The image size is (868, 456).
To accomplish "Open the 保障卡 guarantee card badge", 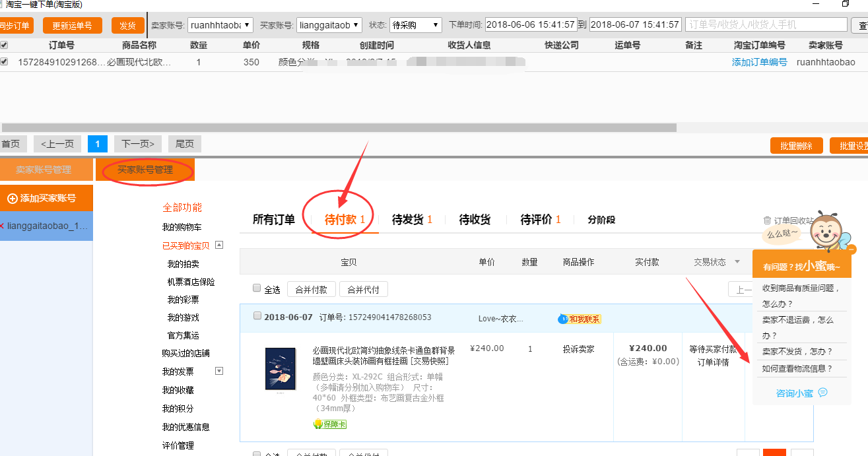I will point(330,424).
